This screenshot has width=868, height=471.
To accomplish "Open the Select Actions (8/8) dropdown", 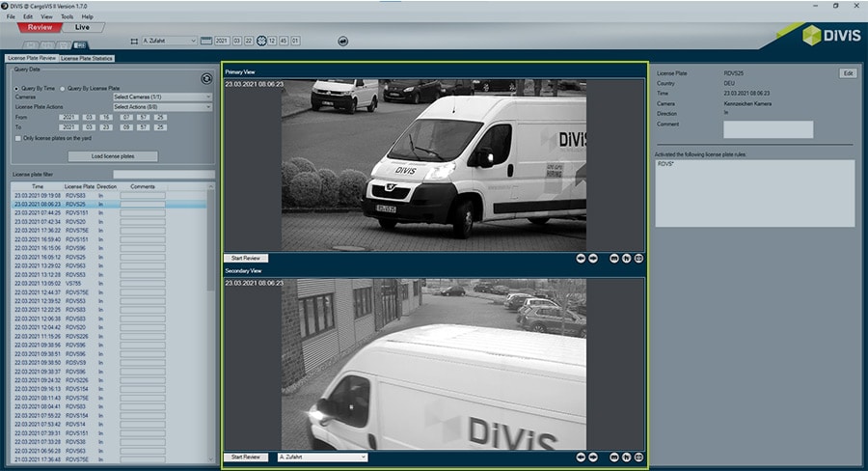I will (162, 106).
